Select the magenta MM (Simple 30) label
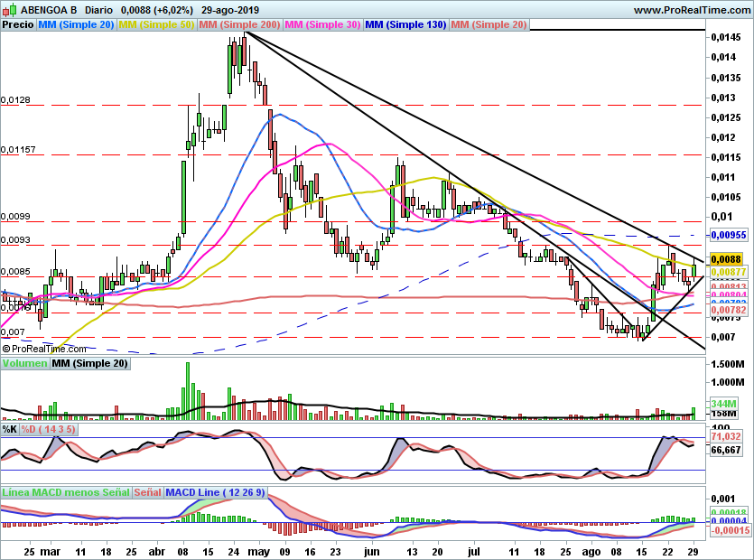Viewport: 754px width, 560px height. (323, 24)
